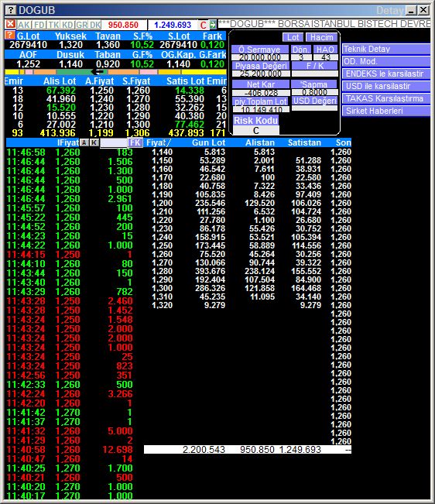Image resolution: width=435 pixels, height=504 pixels.
Task: Switch to the Lot tab
Action: [x=293, y=37]
